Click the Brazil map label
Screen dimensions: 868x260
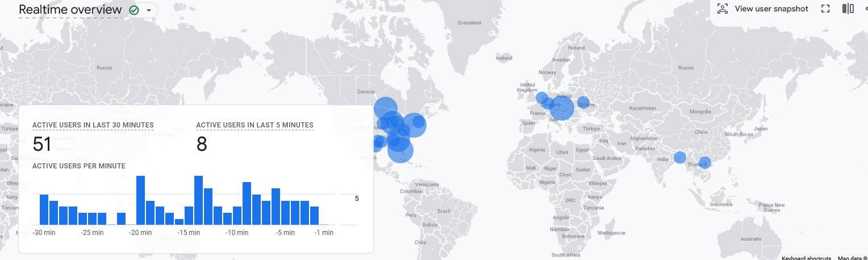(x=444, y=211)
